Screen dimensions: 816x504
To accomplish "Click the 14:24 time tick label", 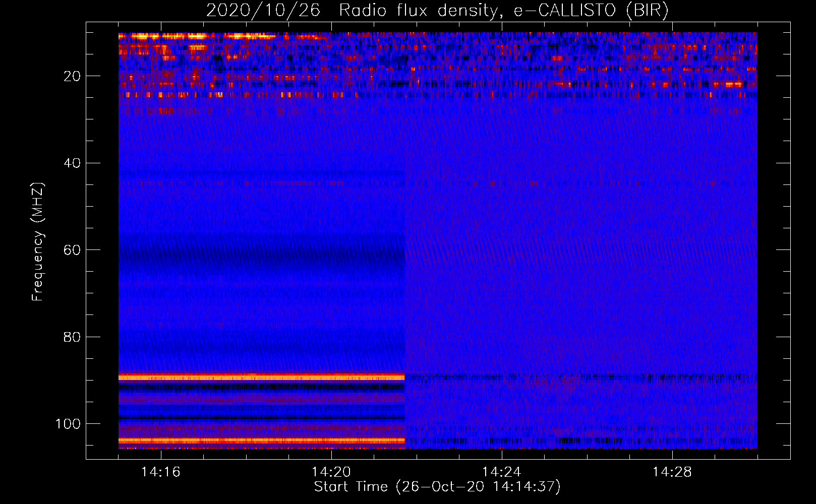I will (502, 472).
